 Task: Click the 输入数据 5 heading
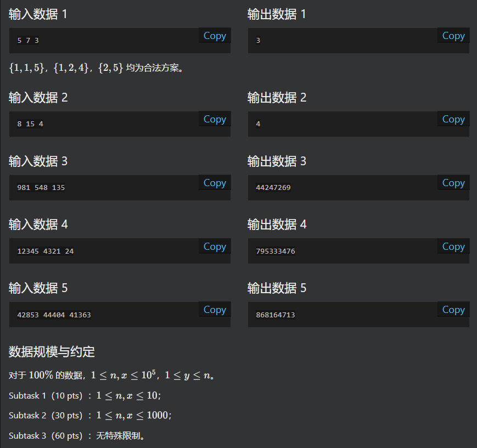(38, 288)
